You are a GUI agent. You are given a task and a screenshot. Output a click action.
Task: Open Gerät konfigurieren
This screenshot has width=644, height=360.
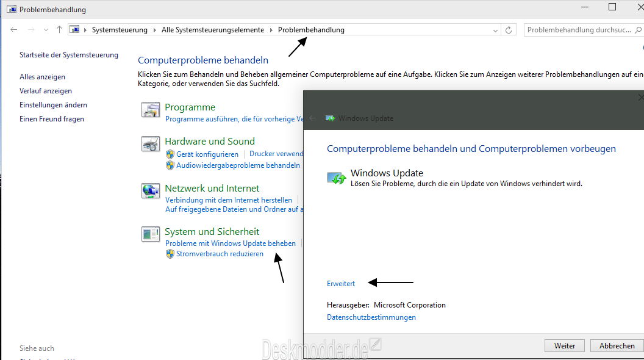[x=207, y=154]
